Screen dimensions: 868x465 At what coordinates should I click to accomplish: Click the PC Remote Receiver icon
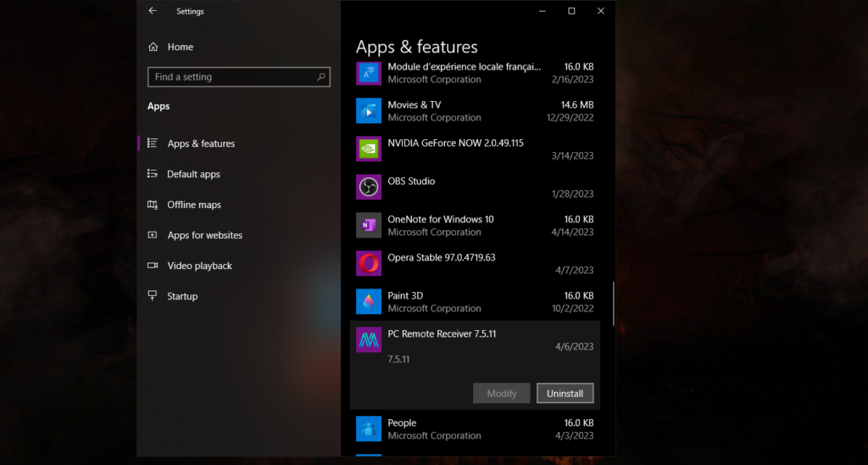(x=369, y=339)
